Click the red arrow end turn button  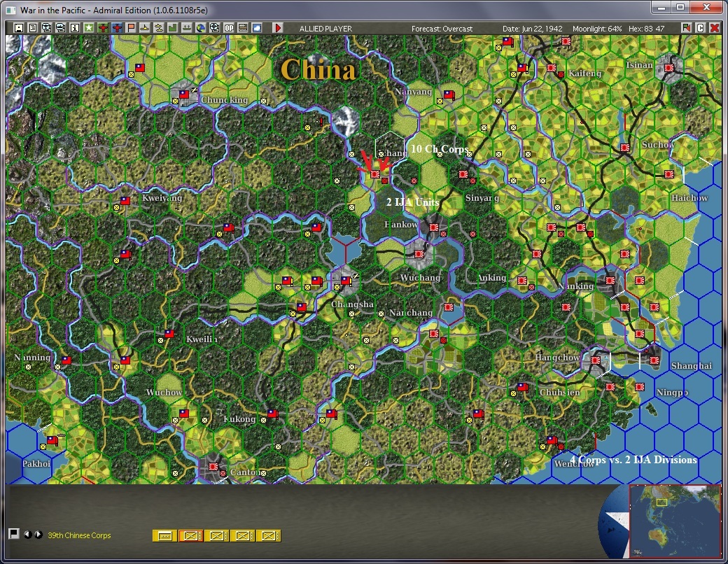coord(278,28)
